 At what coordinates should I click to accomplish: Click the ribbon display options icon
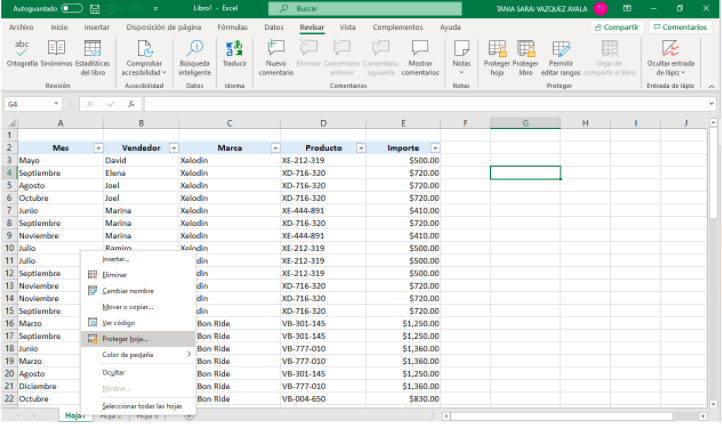coord(627,8)
